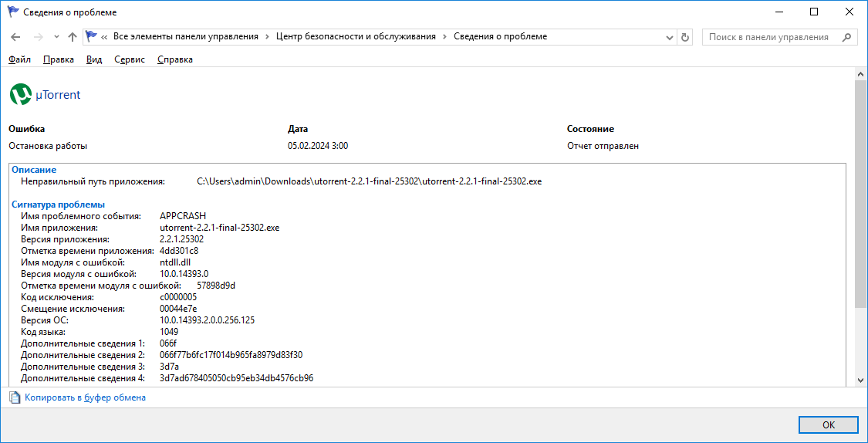868x443 pixels.
Task: Click the vertical scrollbar thumb
Action: pos(861,194)
